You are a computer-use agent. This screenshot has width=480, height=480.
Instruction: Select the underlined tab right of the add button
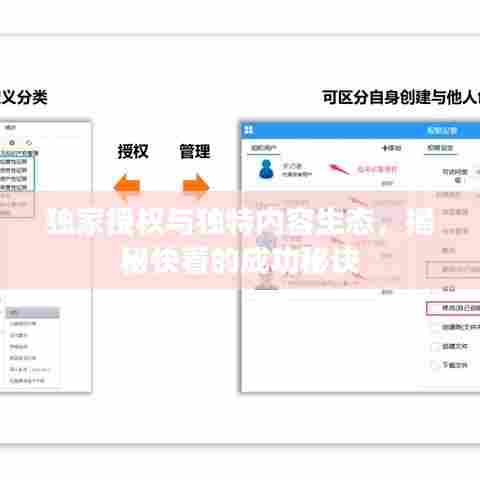[440, 148]
